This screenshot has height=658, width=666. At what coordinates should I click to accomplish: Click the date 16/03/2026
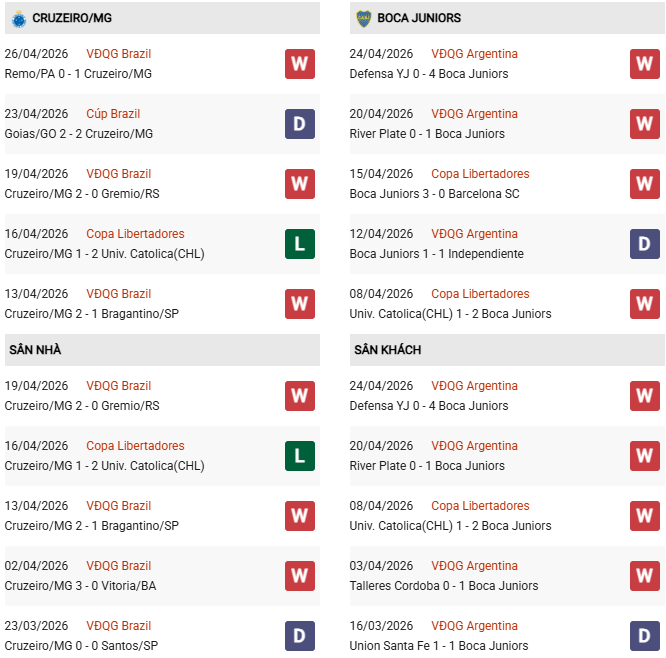point(381,626)
